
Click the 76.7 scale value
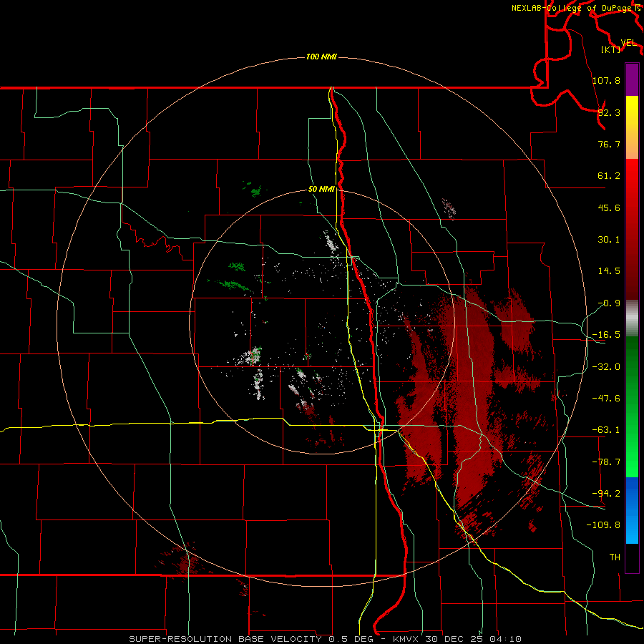[609, 144]
